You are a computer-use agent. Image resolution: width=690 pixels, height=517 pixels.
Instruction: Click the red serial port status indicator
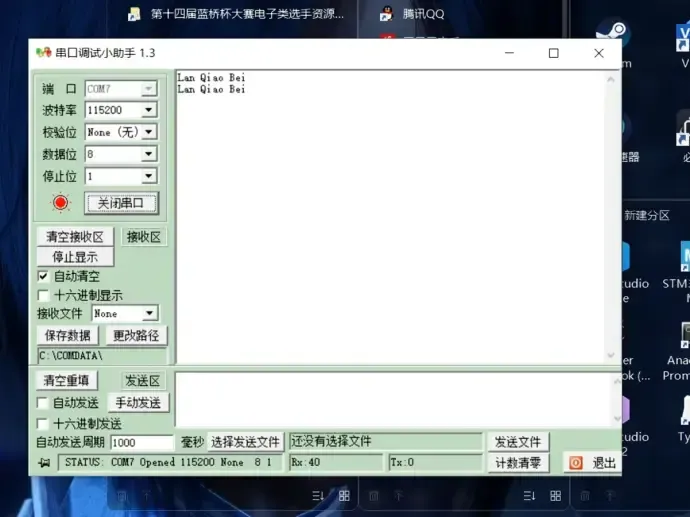60,203
